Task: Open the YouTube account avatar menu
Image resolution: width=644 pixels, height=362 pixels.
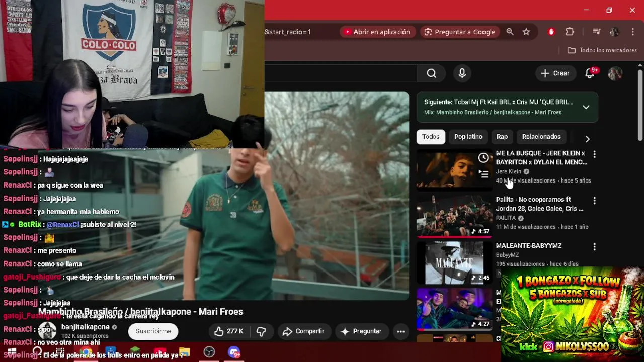Action: click(x=615, y=73)
